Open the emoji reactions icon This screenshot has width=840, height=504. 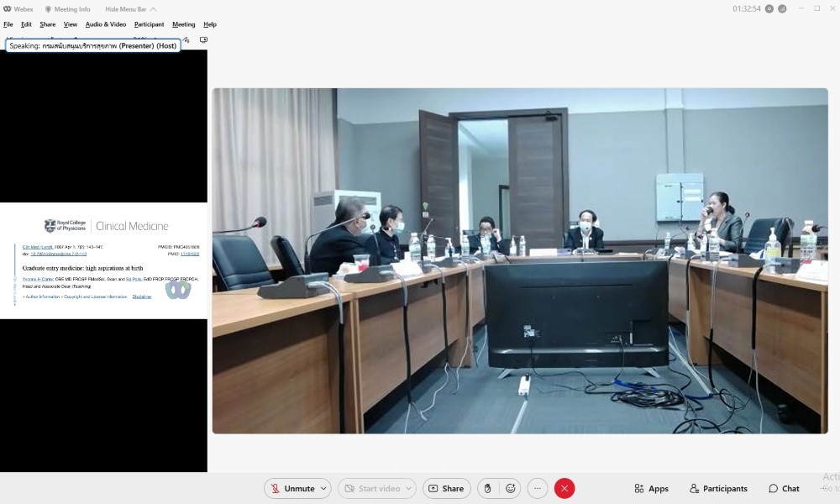coord(510,488)
